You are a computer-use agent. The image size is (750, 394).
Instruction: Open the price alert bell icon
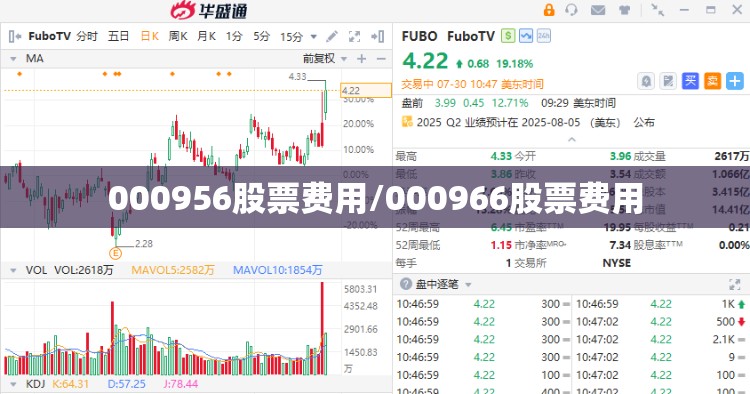tap(646, 81)
